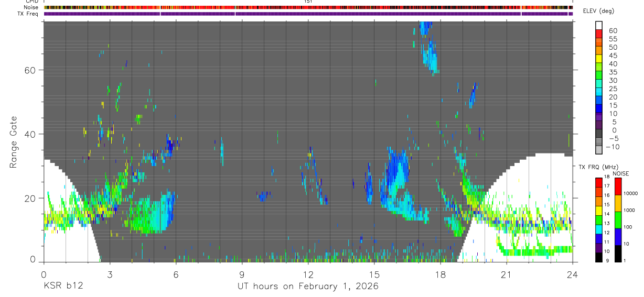Click the ELEV legend value 50
This screenshot has height=297, width=644.
[x=613, y=47]
